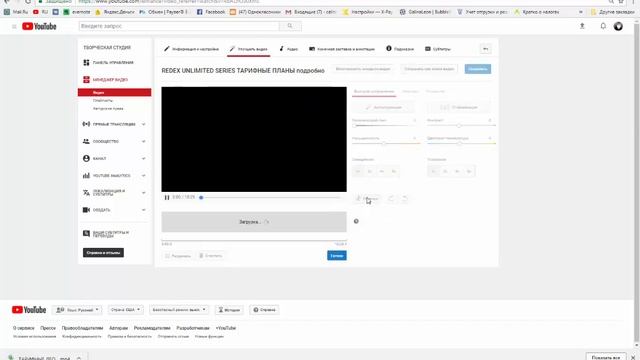
Task: Click the Сообщество people icon
Action: pos(86,141)
